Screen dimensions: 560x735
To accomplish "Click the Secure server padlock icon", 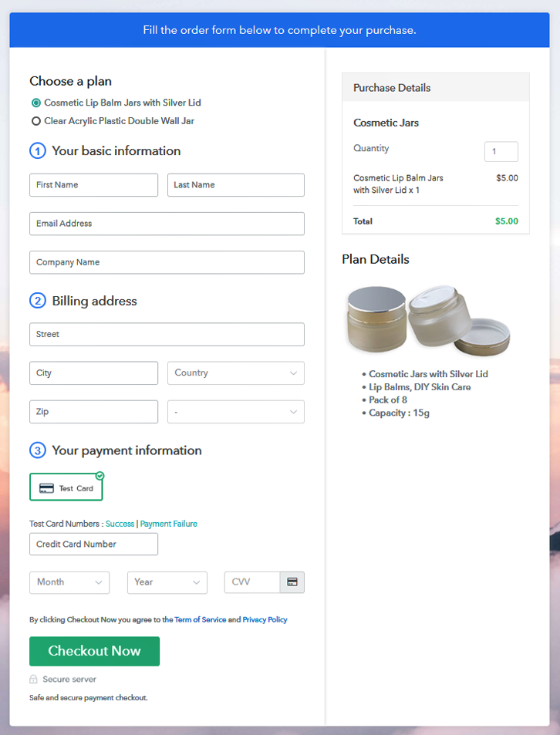I will [33, 679].
